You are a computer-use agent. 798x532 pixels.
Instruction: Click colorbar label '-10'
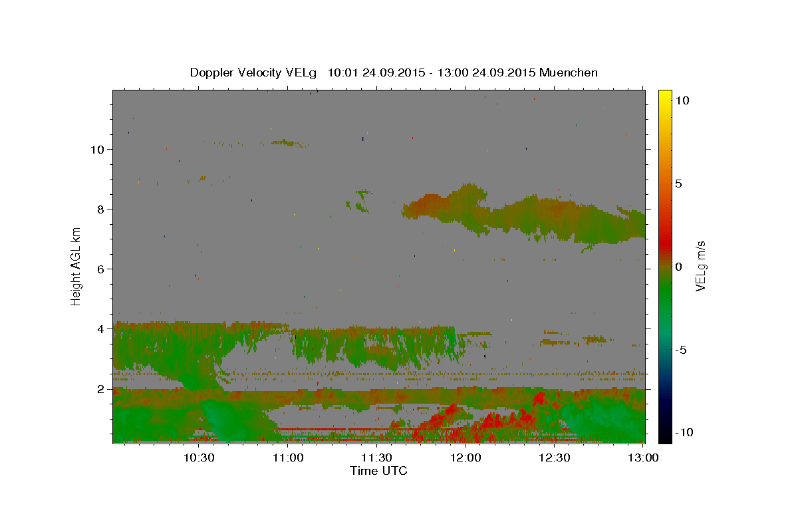point(684,432)
